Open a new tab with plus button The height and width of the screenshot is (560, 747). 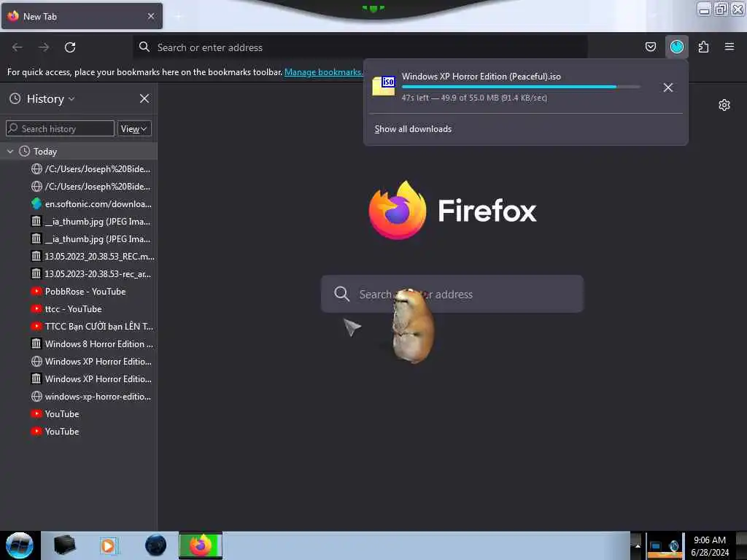click(178, 17)
